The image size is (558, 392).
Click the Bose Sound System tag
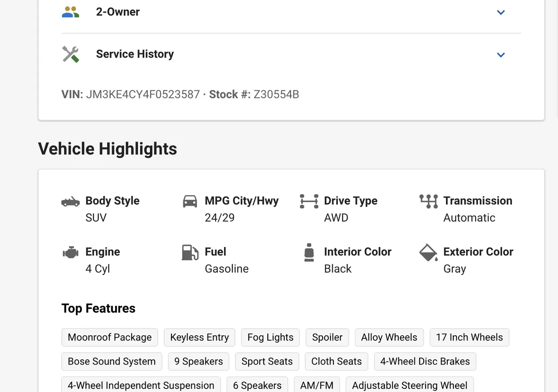coord(112,362)
